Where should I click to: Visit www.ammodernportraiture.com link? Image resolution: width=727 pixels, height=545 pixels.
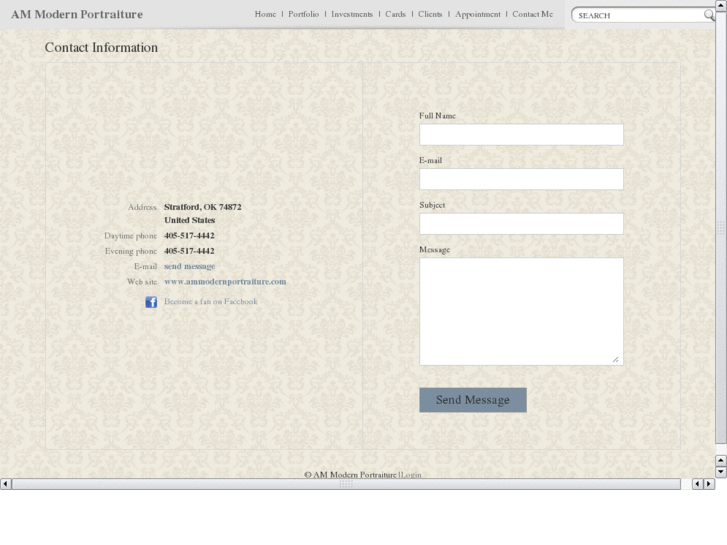(225, 282)
